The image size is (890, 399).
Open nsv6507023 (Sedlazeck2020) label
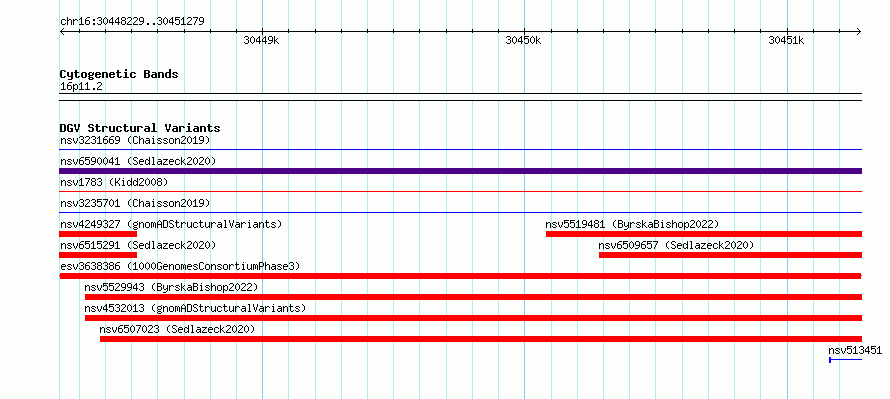pyautogui.click(x=177, y=329)
